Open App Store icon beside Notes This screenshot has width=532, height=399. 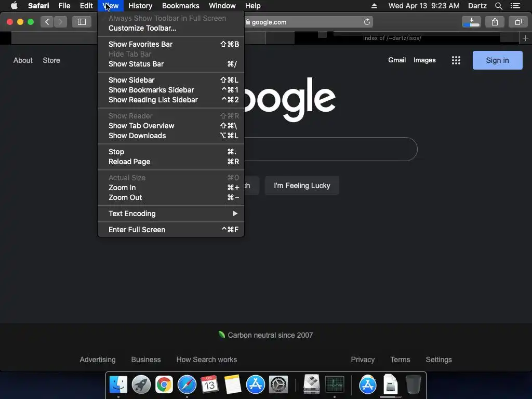coord(255,385)
